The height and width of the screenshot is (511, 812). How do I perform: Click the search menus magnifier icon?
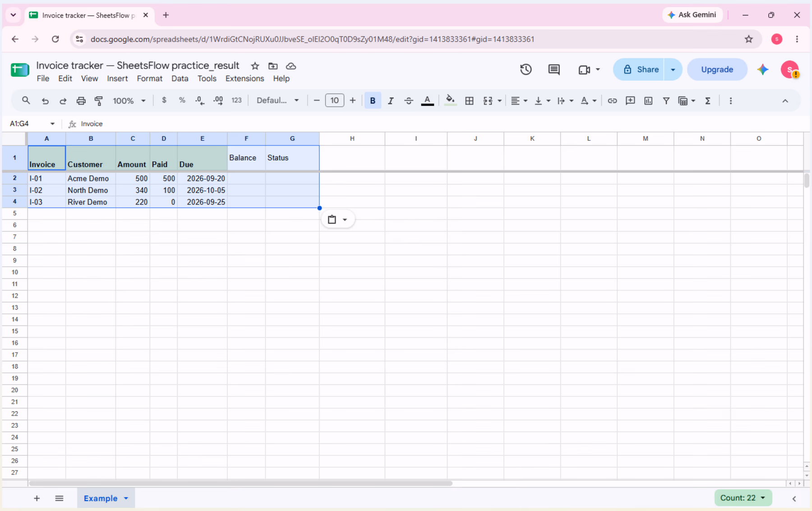[26, 101]
